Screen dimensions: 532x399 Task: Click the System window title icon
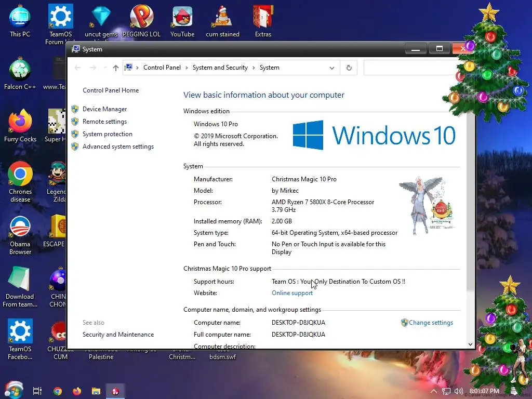[76, 49]
